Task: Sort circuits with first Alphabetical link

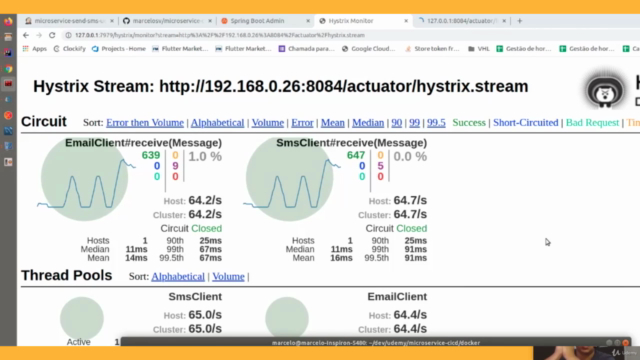Action: pos(217,122)
